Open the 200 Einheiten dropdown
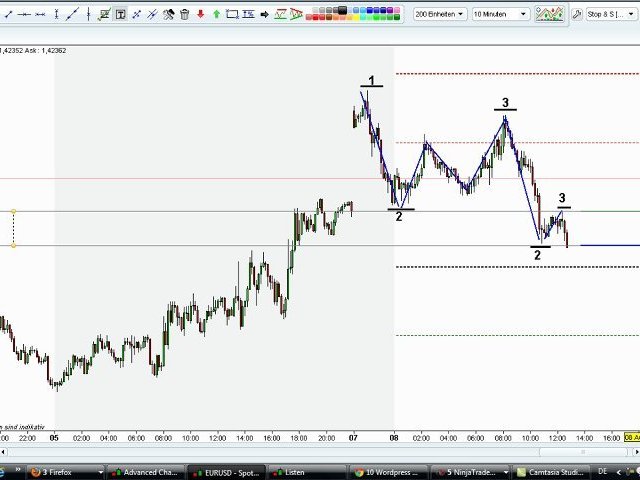 click(439, 14)
